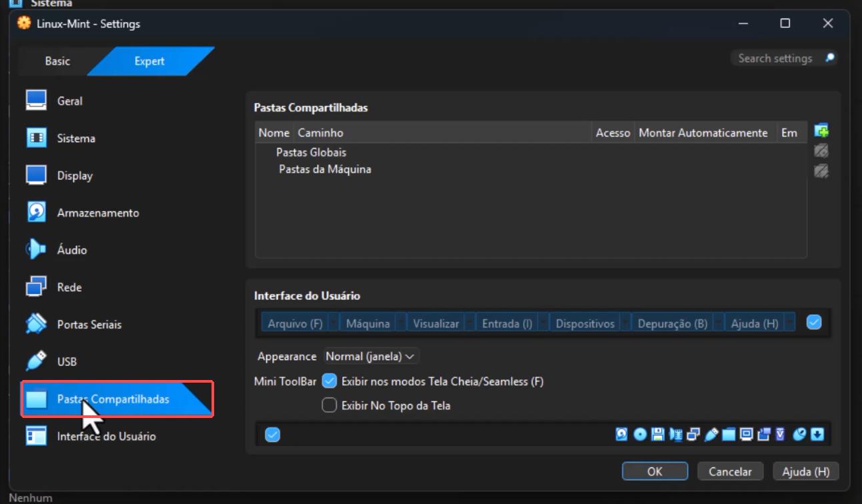Click the Depuração (B) menu entry

click(x=673, y=323)
